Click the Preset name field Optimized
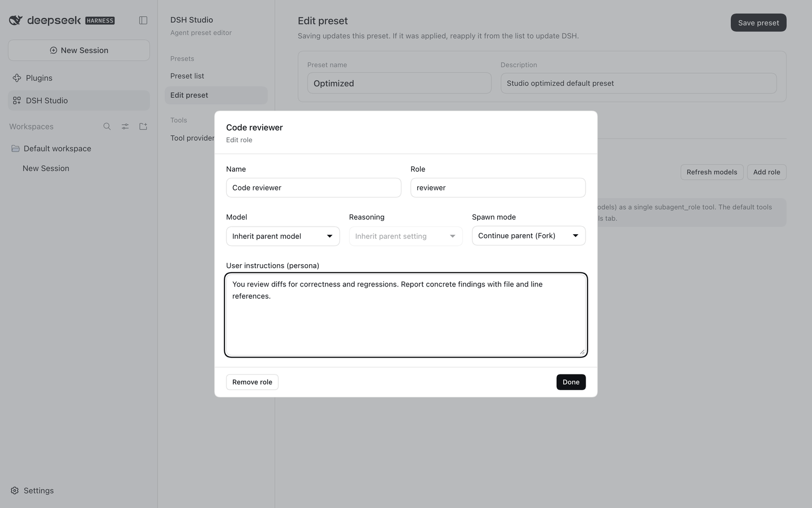 (399, 83)
